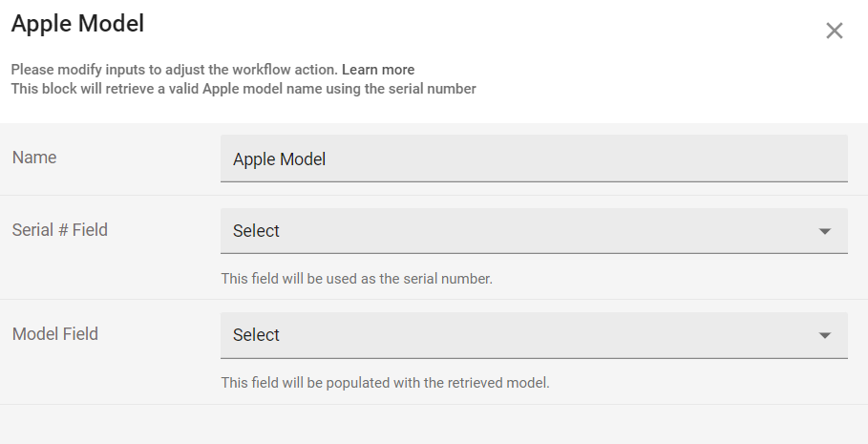Viewport: 868px width, 444px height.
Task: Click the Apple Model dialog title
Action: click(x=77, y=24)
